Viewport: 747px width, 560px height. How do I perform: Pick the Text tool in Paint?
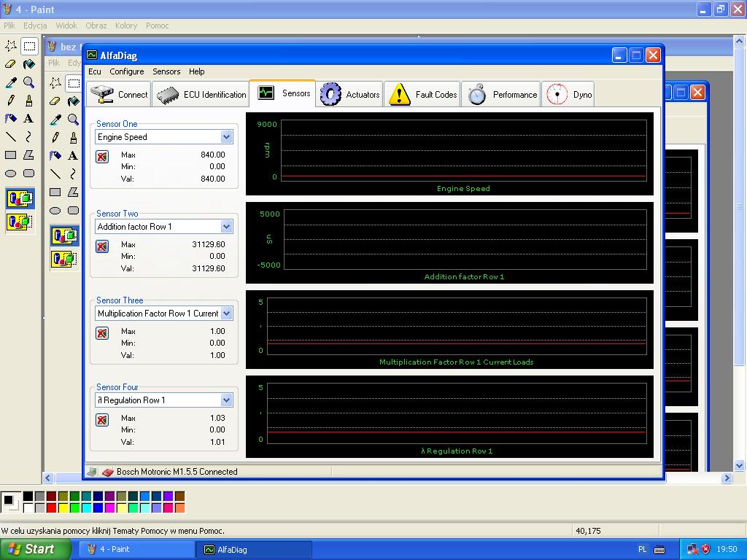28,118
